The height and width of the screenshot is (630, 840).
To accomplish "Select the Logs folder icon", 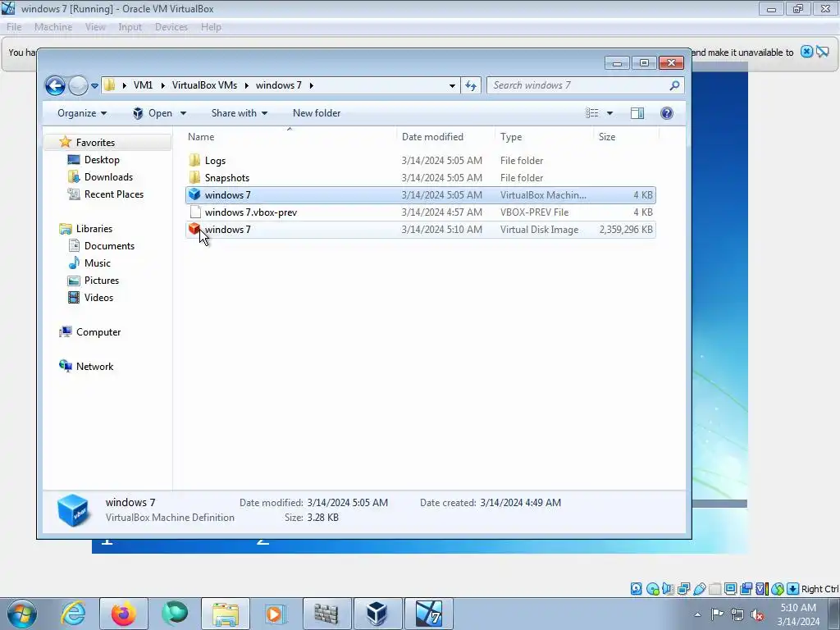I will coord(194,160).
